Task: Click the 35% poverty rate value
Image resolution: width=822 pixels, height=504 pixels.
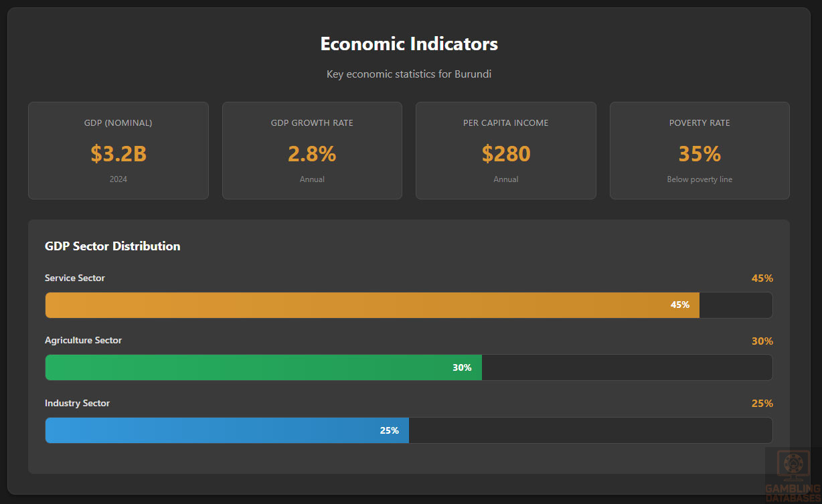Action: [x=700, y=154]
